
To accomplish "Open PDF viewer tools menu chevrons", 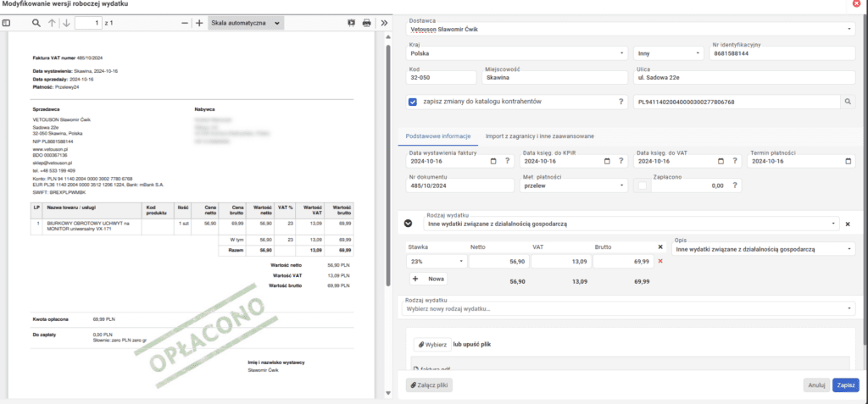I will pos(384,23).
